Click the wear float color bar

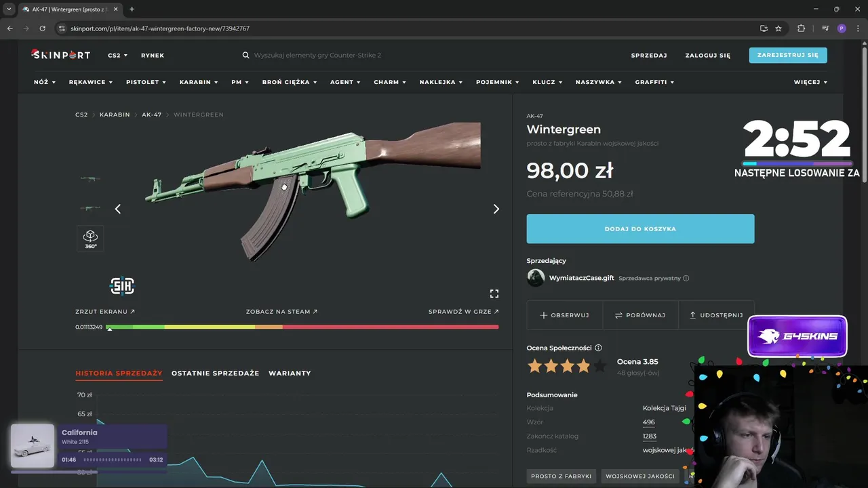pos(302,327)
